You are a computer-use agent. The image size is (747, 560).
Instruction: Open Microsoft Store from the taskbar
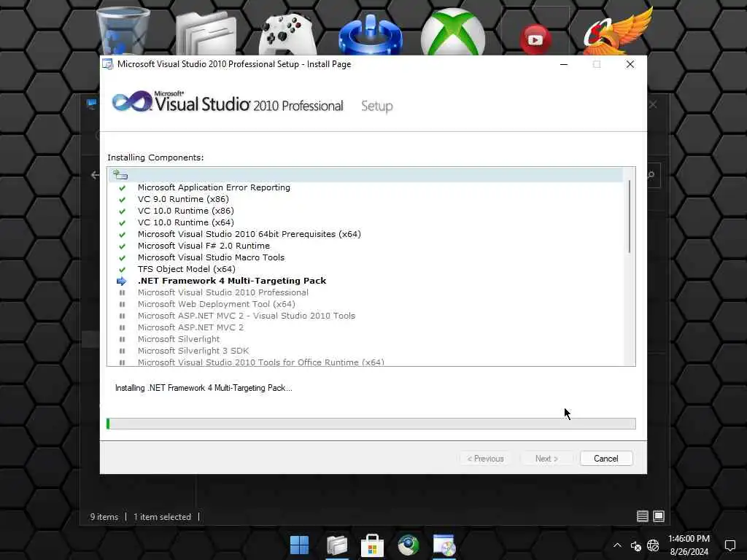[x=372, y=545]
